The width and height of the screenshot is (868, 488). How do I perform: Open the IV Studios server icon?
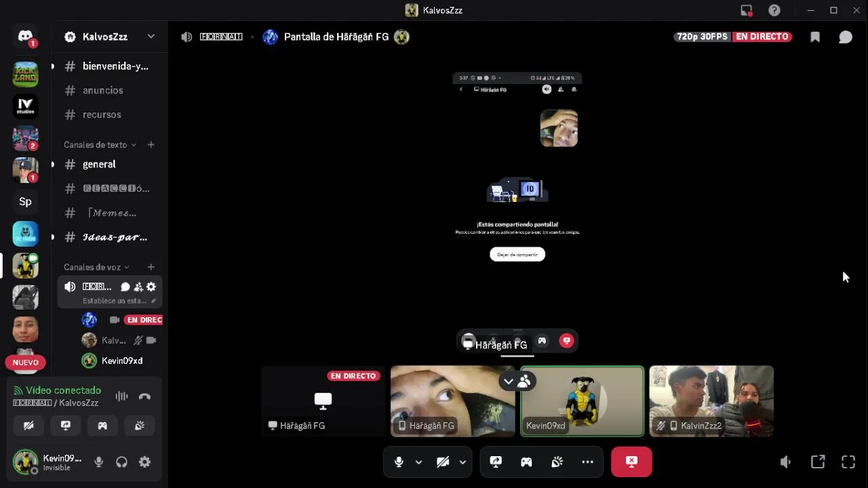pyautogui.click(x=25, y=106)
